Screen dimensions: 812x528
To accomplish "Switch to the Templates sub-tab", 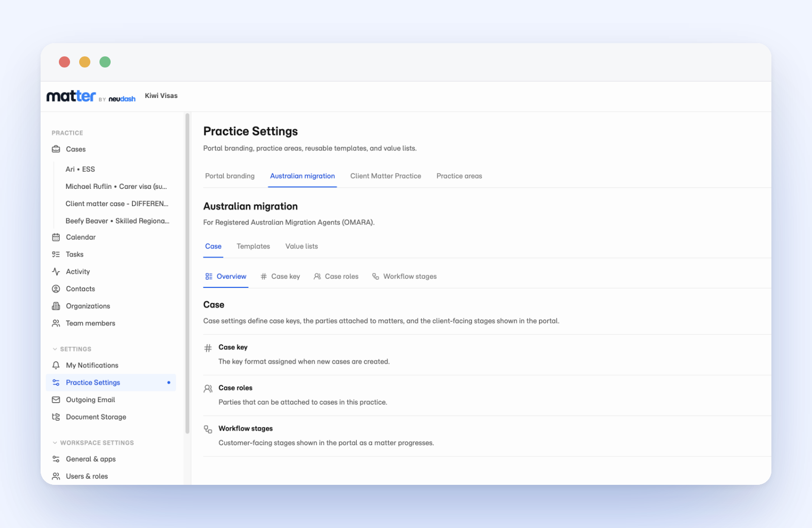I will (x=253, y=246).
